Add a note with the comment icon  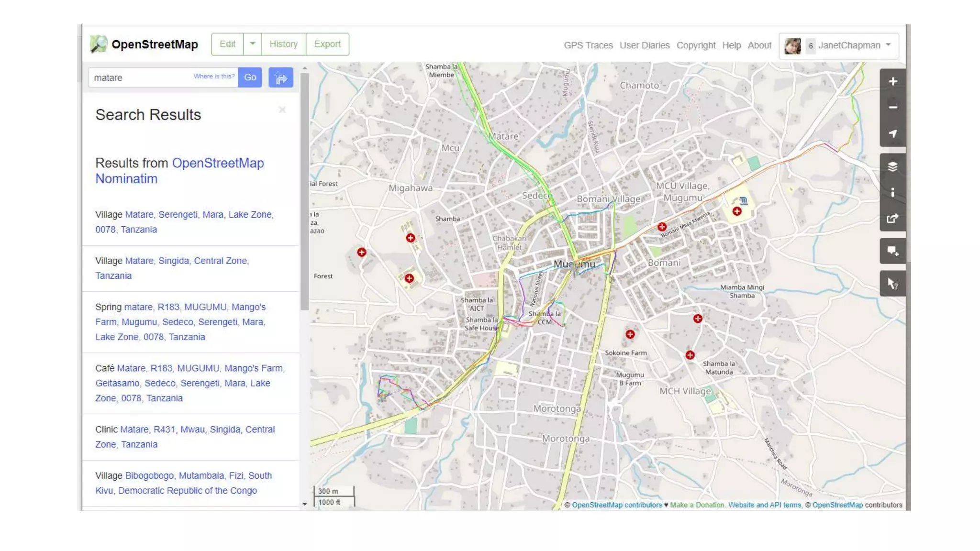892,251
